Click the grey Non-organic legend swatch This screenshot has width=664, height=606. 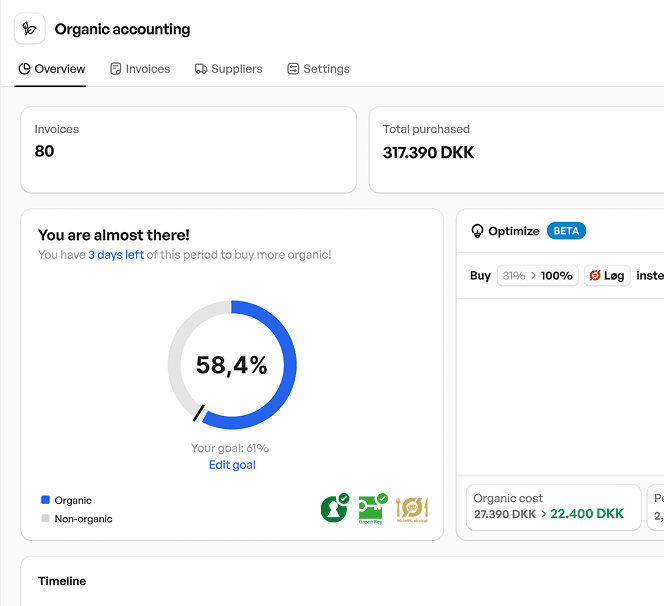(x=45, y=519)
